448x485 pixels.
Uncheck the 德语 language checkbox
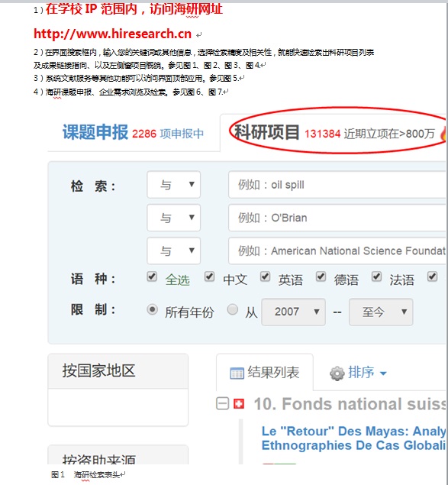pyautogui.click(x=321, y=276)
